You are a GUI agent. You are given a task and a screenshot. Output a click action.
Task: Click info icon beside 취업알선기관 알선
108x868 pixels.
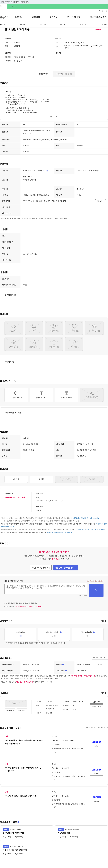[x=61, y=632]
